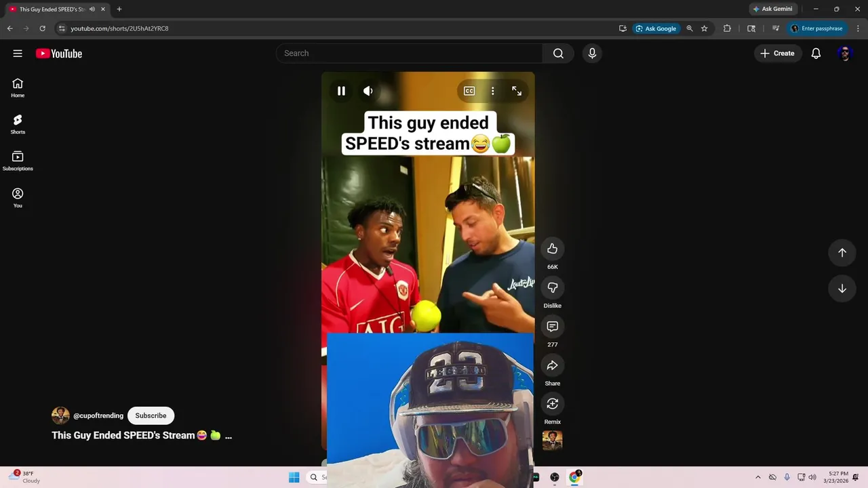
Task: Click the cupoftrending channel avatar
Action: tap(60, 415)
